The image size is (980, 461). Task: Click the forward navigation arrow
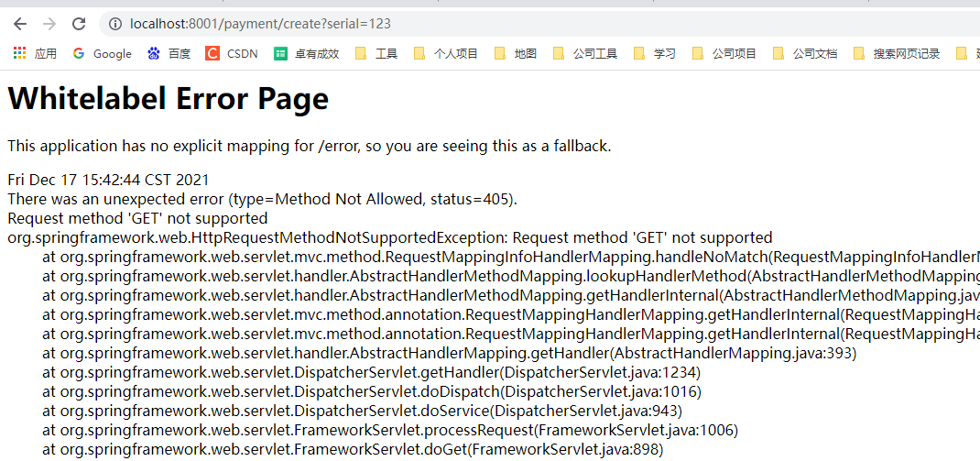(x=49, y=25)
